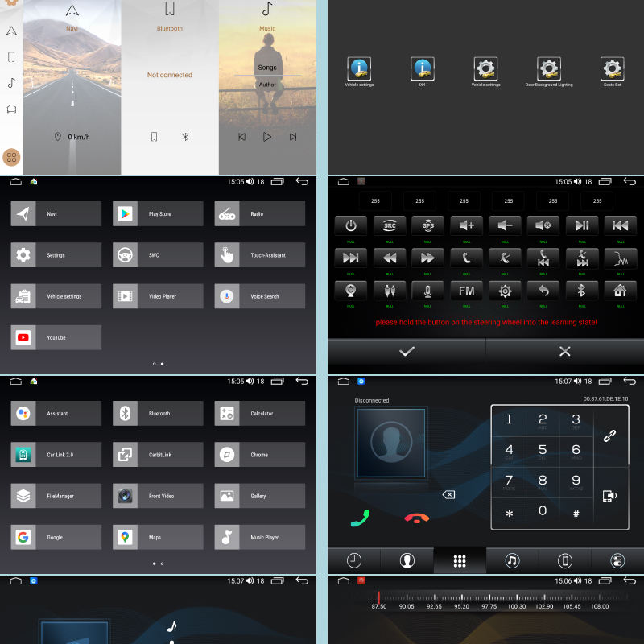
Task: Select the answer call key in SWC grid
Action: 466,258
